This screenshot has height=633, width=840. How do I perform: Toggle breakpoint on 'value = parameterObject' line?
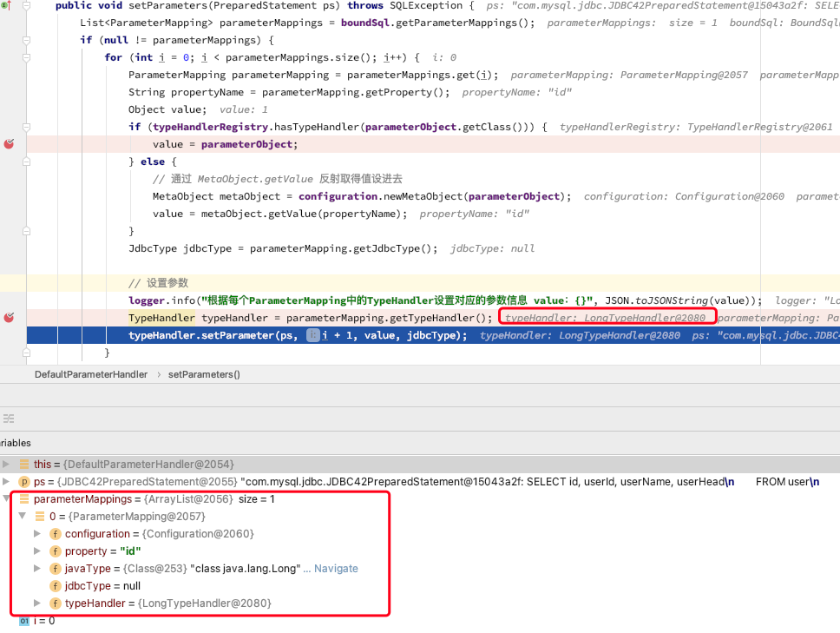9,144
